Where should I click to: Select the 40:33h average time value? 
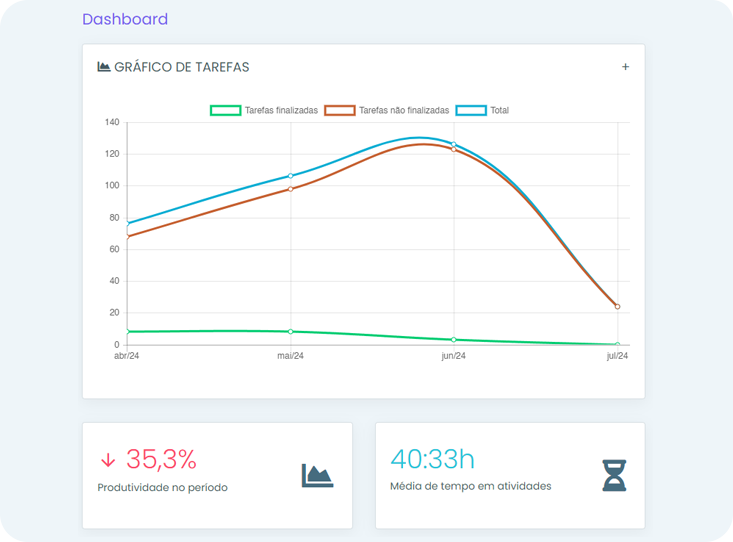coord(432,460)
